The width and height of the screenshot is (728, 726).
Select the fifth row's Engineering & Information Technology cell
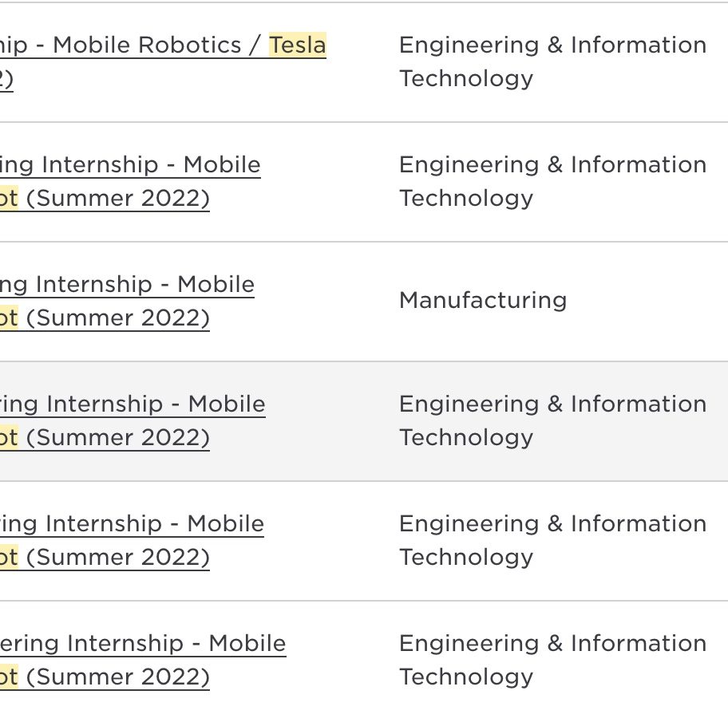[552, 540]
